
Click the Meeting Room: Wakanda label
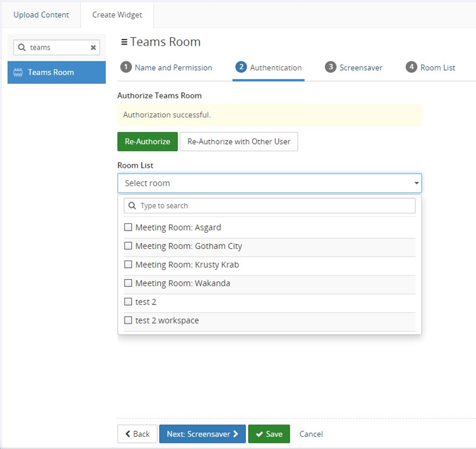[x=183, y=283]
